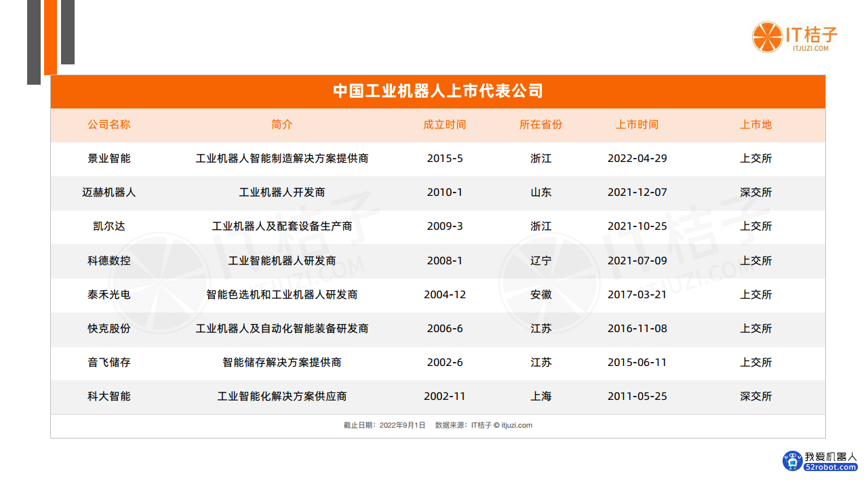Screen dimensions: 868x488
Task: Select the company name 景业智能
Action: click(108, 159)
